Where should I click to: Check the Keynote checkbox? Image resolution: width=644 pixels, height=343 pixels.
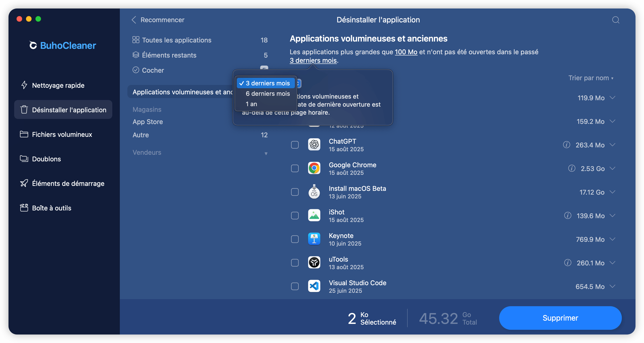coord(295,239)
